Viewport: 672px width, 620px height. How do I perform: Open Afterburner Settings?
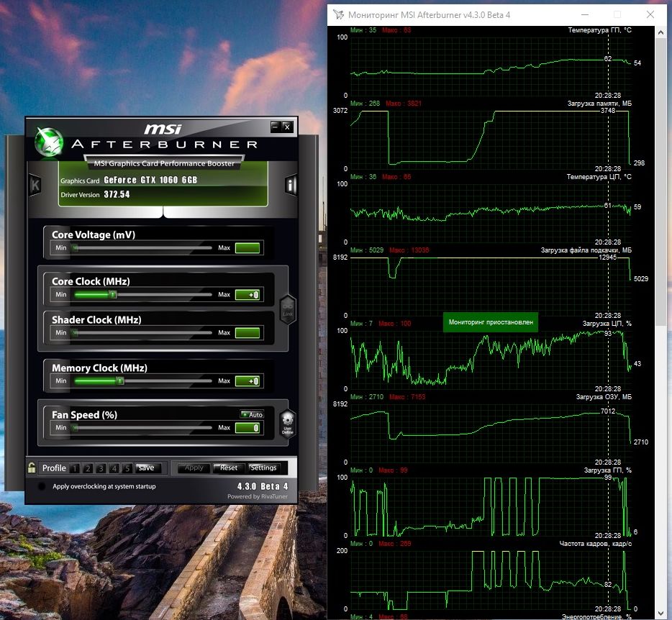[x=263, y=468]
